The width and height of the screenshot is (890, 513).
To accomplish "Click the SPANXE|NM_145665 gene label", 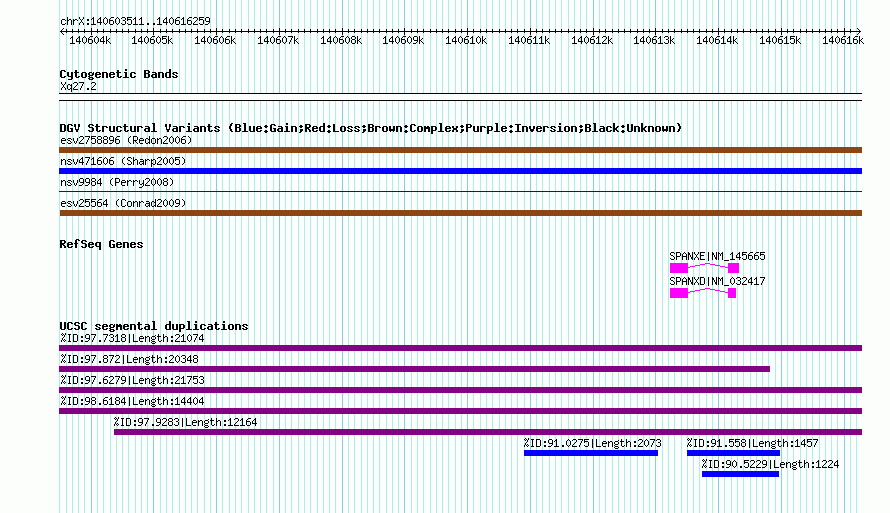I will click(717, 256).
